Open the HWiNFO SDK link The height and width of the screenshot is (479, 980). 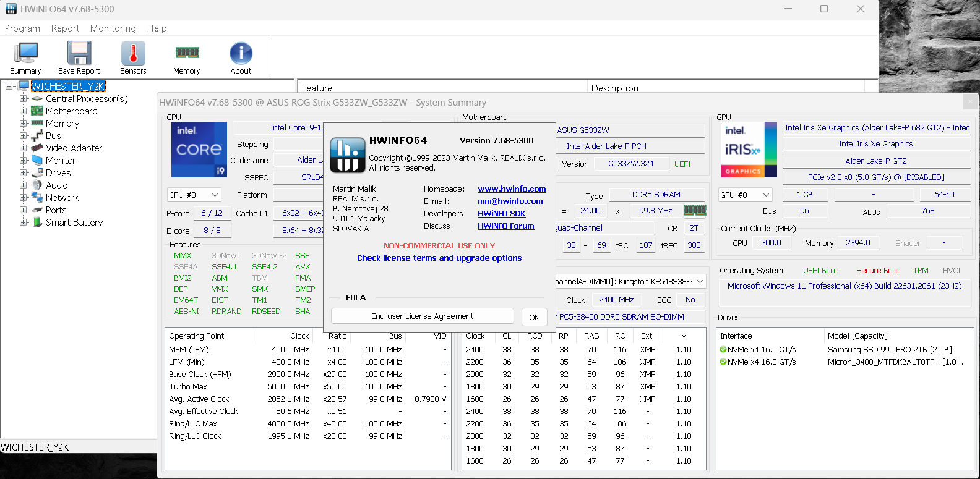click(502, 213)
